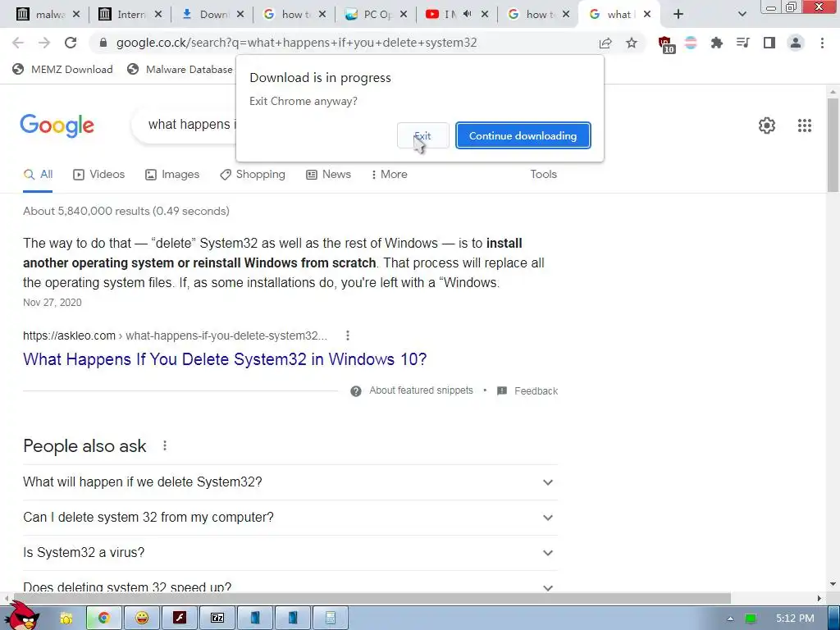Viewport: 840px width, 630px height.
Task: Open People also ask three-dot options
Action: click(x=165, y=445)
